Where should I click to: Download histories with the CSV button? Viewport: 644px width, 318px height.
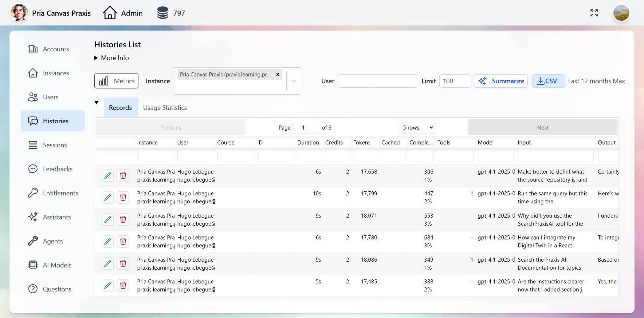pyautogui.click(x=548, y=81)
